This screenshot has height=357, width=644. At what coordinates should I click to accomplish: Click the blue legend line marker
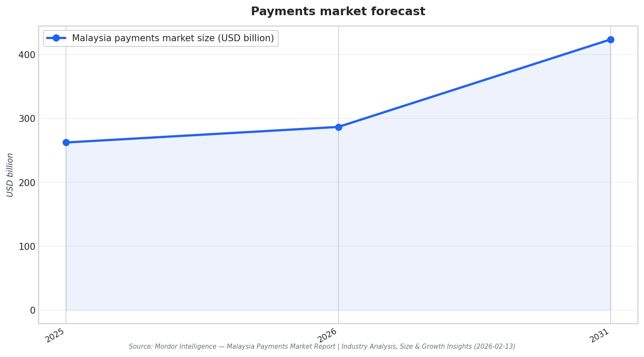[56, 38]
